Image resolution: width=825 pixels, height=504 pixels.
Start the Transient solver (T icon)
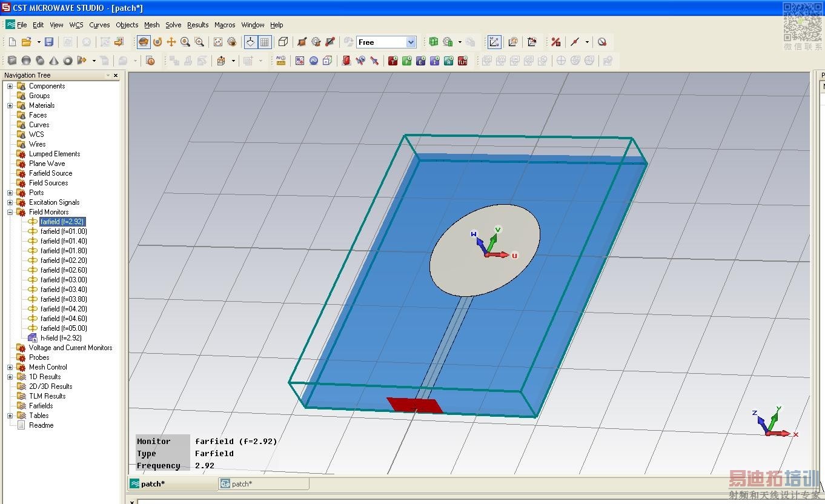click(x=393, y=61)
